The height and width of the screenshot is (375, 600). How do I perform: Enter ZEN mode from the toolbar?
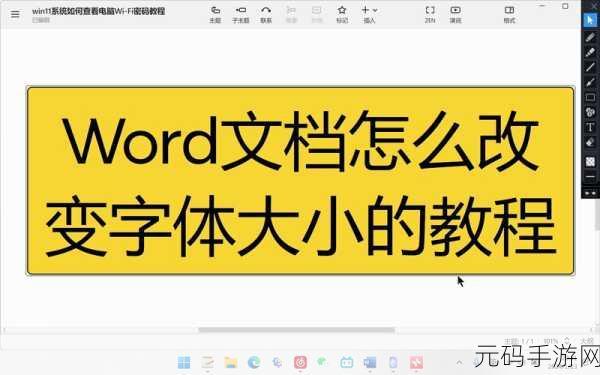point(430,14)
